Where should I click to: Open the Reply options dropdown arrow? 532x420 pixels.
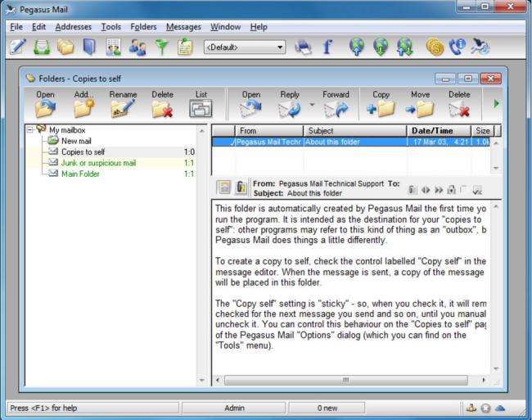(312, 105)
